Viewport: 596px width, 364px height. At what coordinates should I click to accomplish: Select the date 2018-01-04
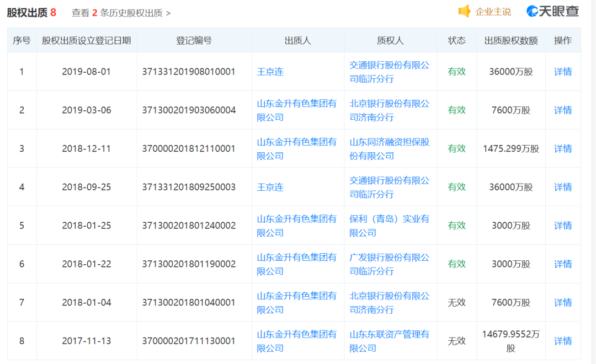tap(87, 302)
